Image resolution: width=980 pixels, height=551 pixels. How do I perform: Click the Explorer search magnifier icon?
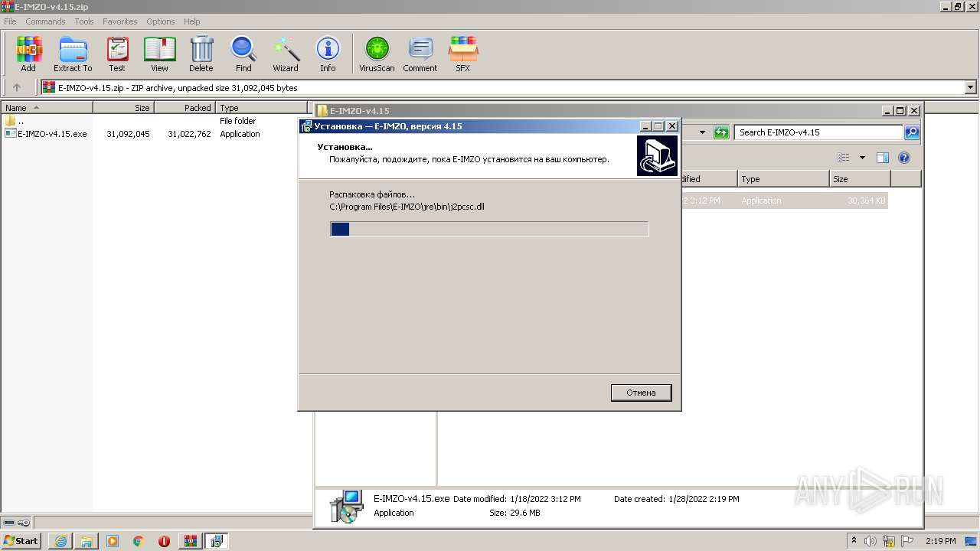912,132
